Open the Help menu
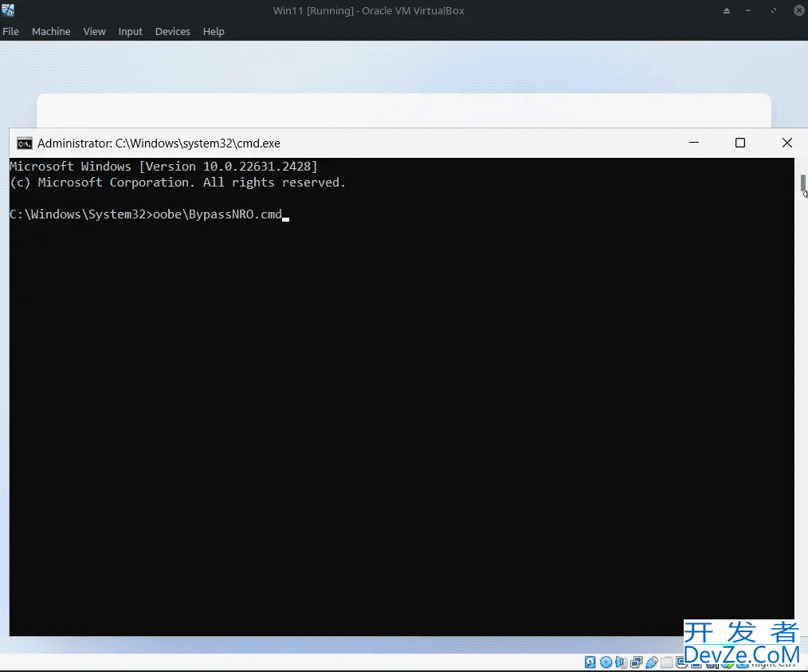808x672 pixels. point(214,31)
